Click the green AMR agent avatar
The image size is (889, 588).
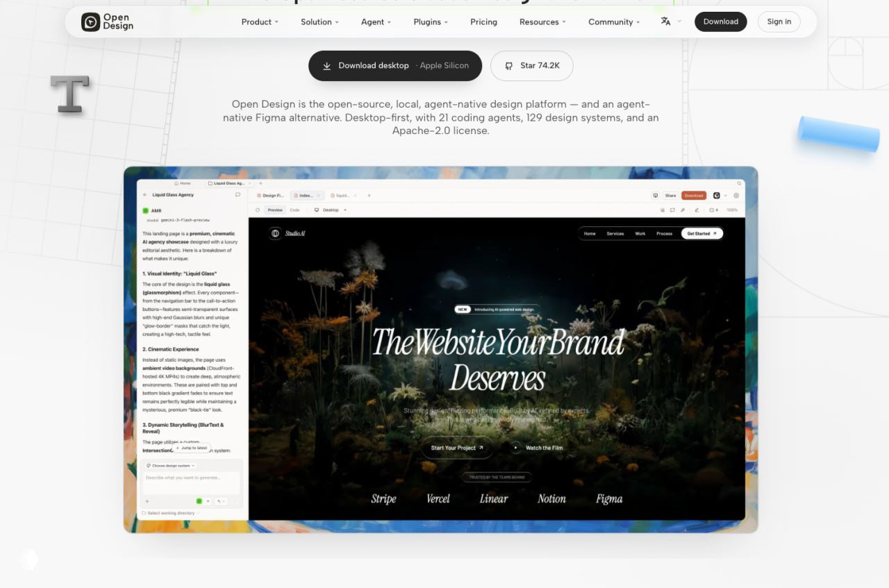(x=146, y=210)
